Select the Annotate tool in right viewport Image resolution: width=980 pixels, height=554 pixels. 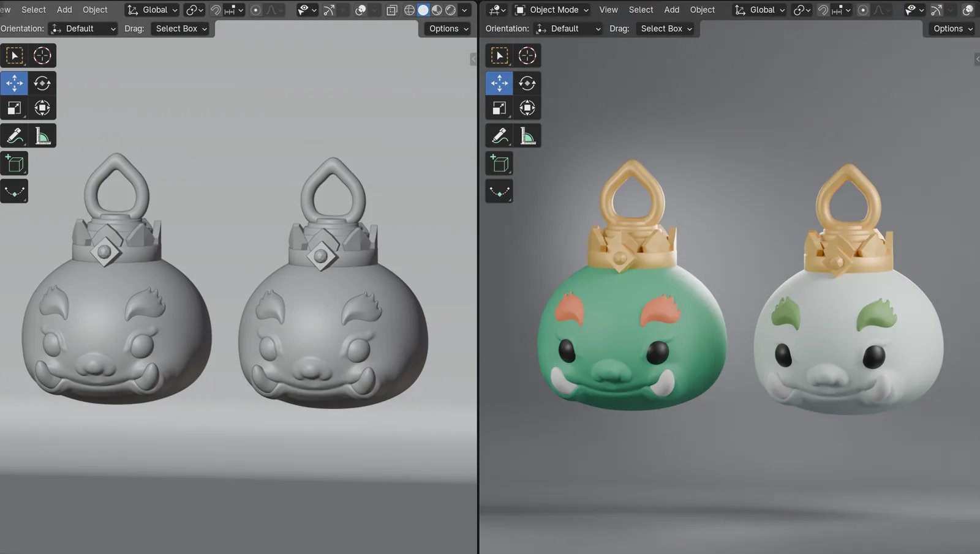click(x=499, y=136)
